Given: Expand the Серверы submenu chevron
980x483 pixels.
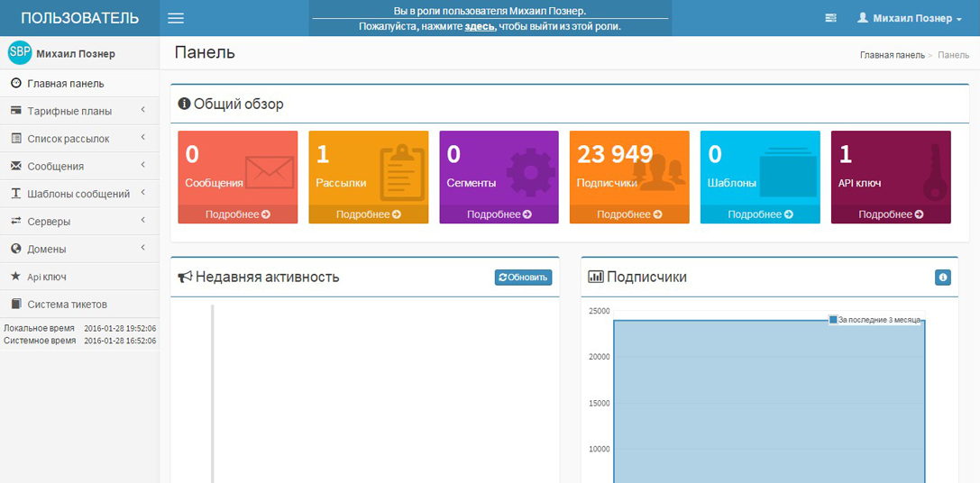Looking at the screenshot, I should (x=142, y=221).
